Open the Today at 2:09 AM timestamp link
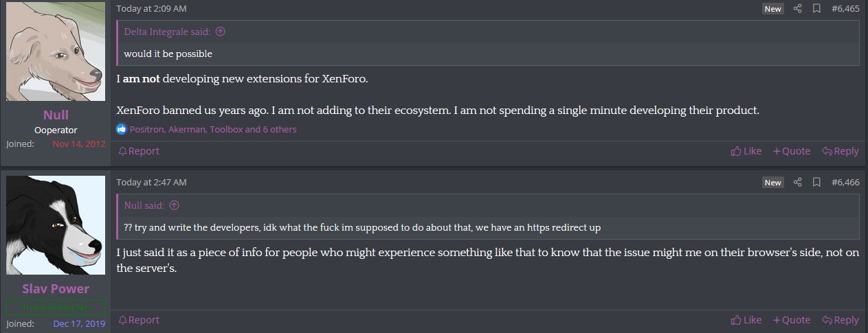 pos(151,9)
